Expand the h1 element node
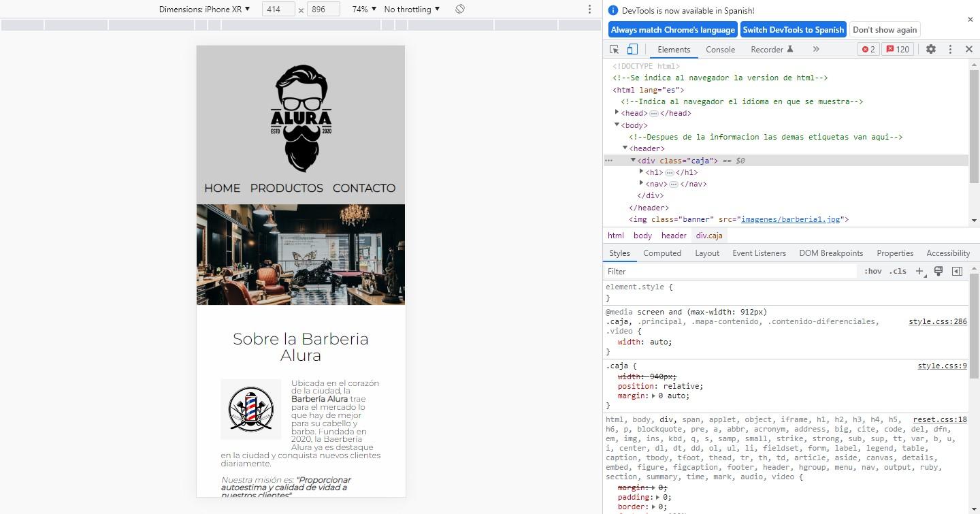Screen dimensions: 980x514 pyautogui.click(x=641, y=172)
